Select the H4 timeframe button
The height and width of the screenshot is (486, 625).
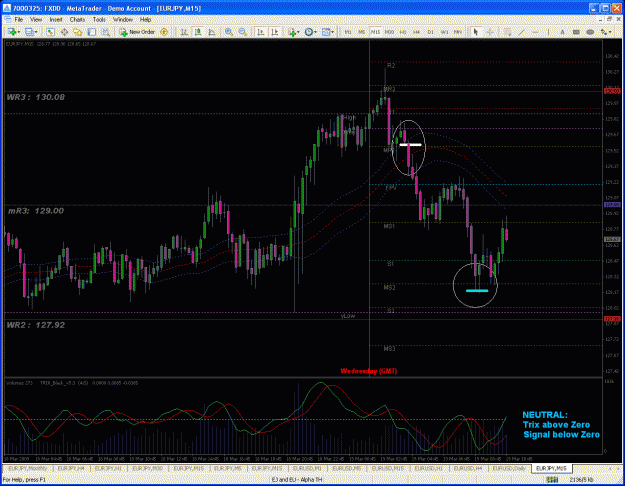click(417, 32)
